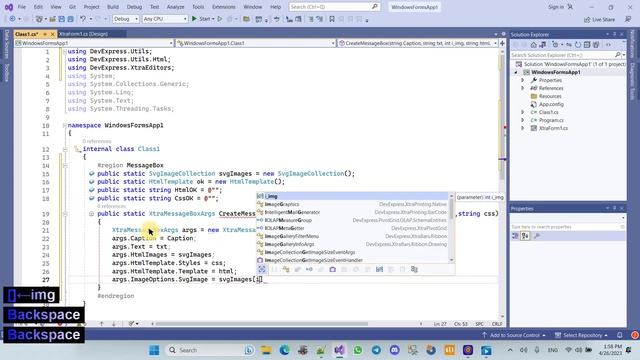Open the Build menu
640x360 pixels.
pyautogui.click(x=113, y=7)
